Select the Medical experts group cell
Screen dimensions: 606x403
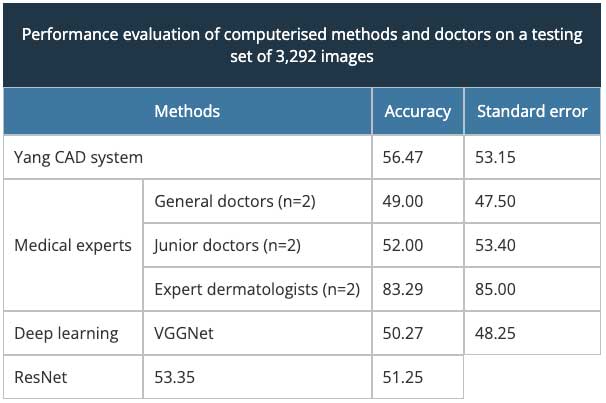click(73, 245)
